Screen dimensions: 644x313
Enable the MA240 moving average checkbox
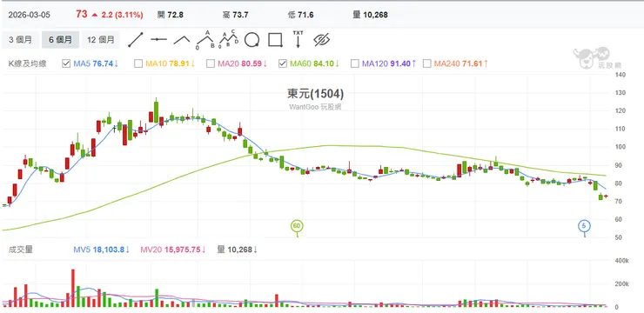pos(427,63)
